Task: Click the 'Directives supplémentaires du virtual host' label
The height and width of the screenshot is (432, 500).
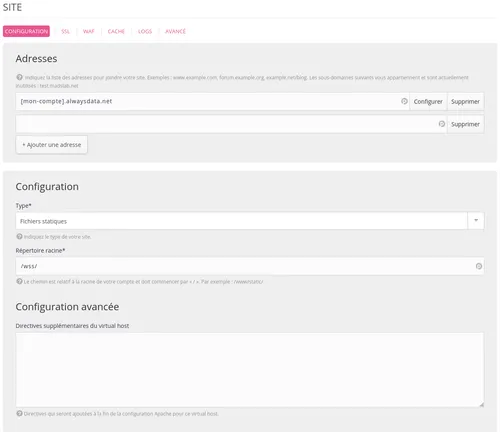Action: 72,326
